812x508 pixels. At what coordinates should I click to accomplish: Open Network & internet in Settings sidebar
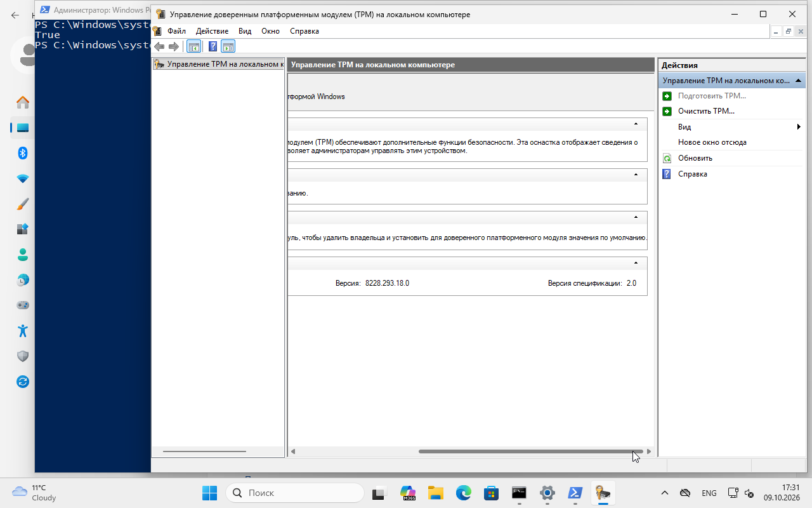(x=23, y=178)
